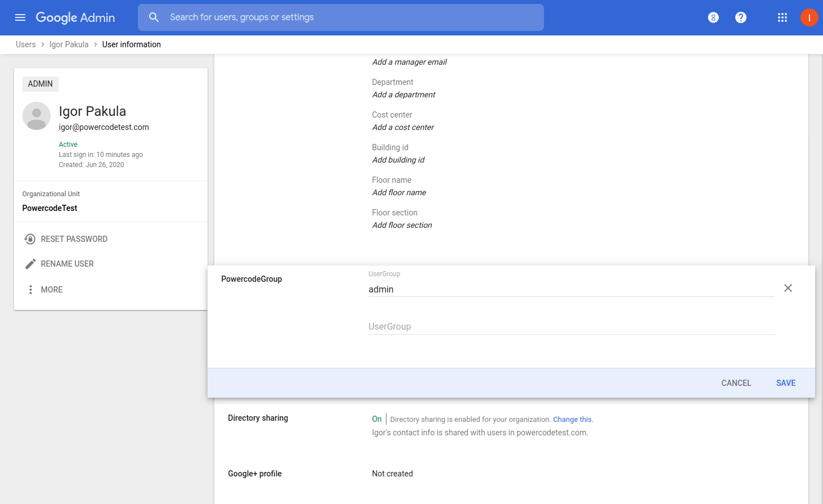Go to Users breadcrumb

click(x=26, y=44)
